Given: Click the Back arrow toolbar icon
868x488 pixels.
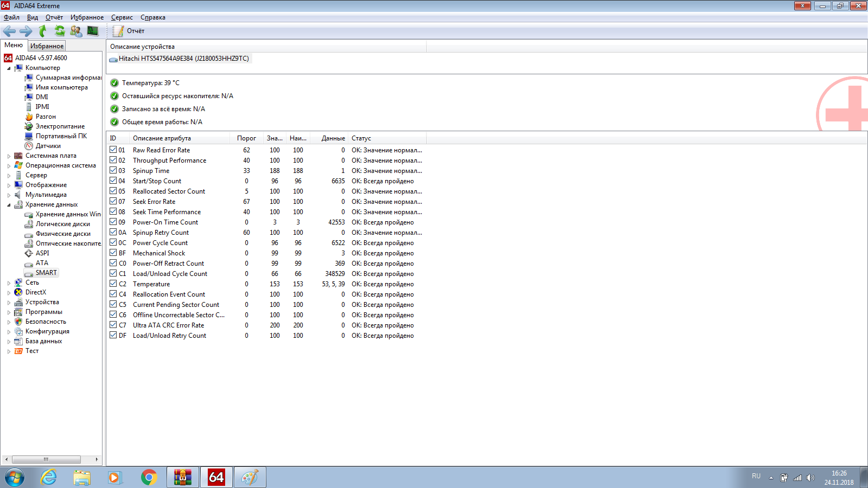Looking at the screenshot, I should 9,31.
